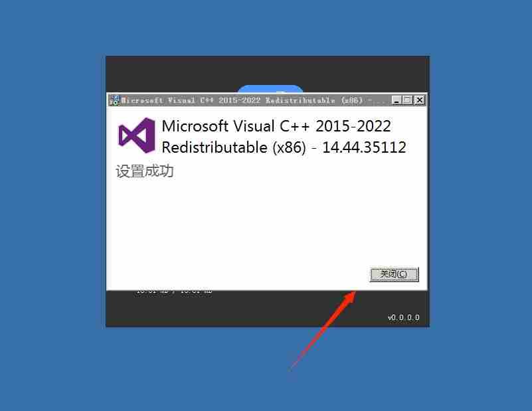Screen dimensions: 532x411
Task: Click the 14.44.35112 version number
Action: 364,147
